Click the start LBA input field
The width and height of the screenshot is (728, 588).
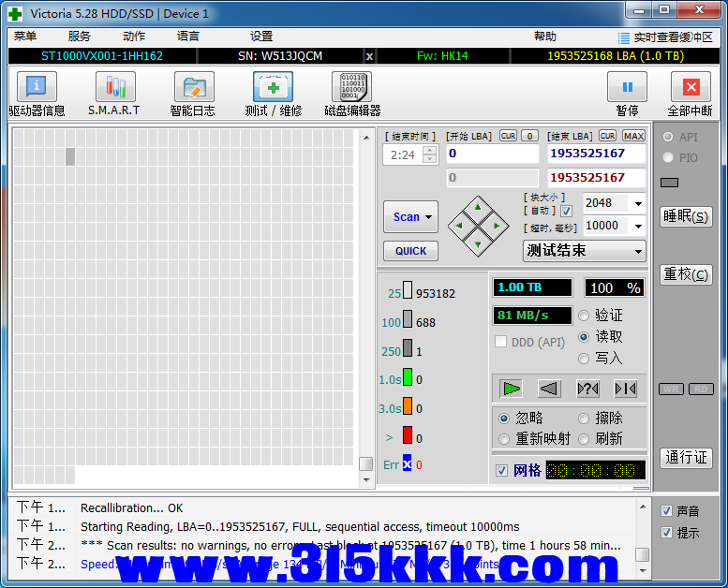(x=492, y=154)
